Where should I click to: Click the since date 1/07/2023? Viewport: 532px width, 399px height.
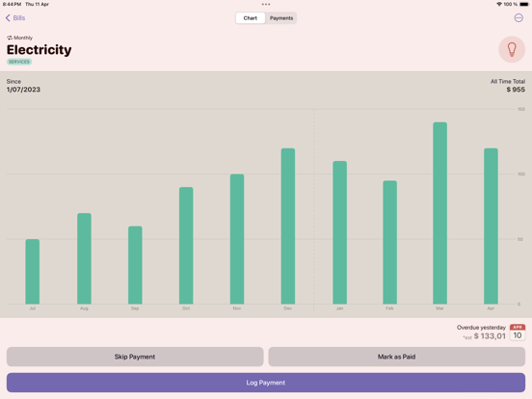pyautogui.click(x=23, y=90)
